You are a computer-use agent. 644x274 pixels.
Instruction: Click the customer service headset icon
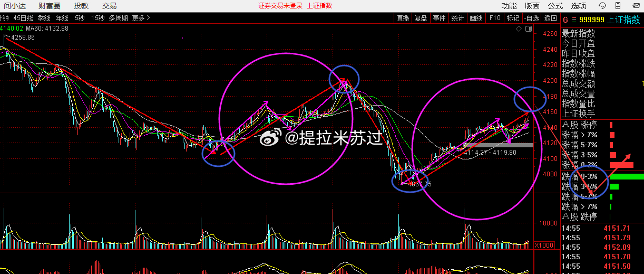click(602, 6)
